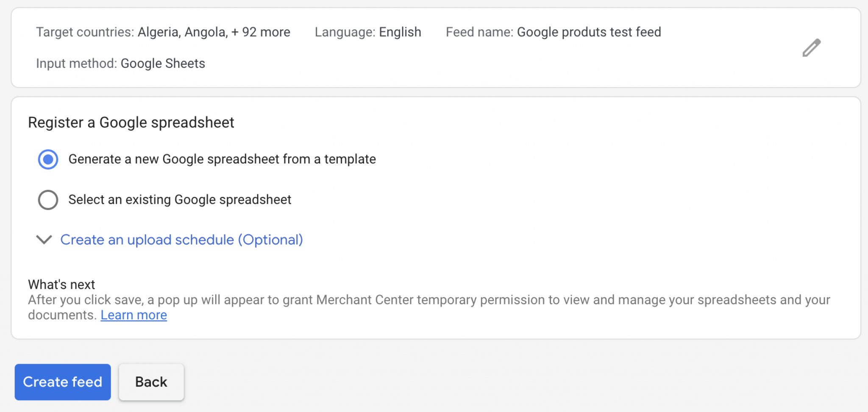Image resolution: width=868 pixels, height=412 pixels.
Task: Select the Generate a new spreadsheet radio button
Action: click(x=48, y=159)
